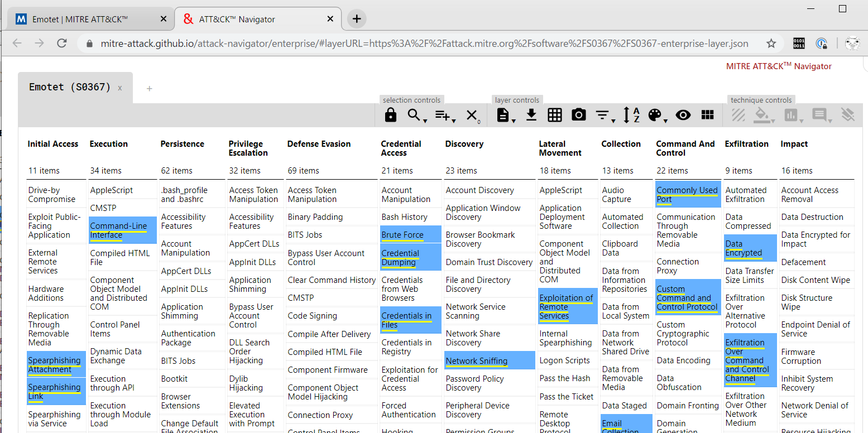This screenshot has height=433, width=868.
Task: Select the AppleScript technique under Execution
Action: tap(123, 190)
